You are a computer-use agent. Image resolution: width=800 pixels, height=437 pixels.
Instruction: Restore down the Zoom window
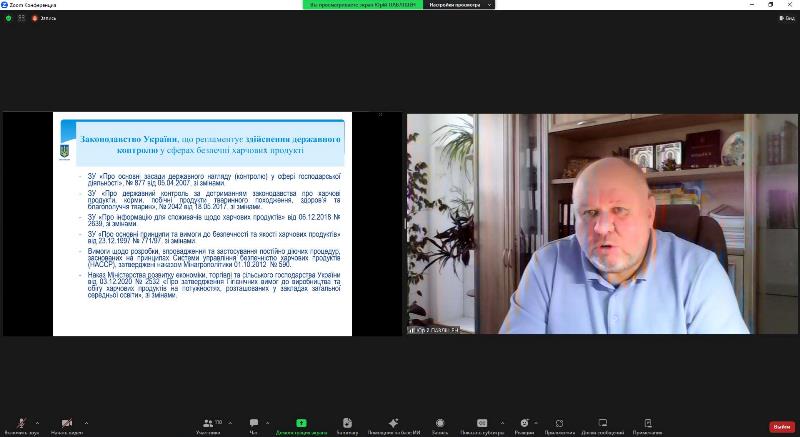pos(770,5)
